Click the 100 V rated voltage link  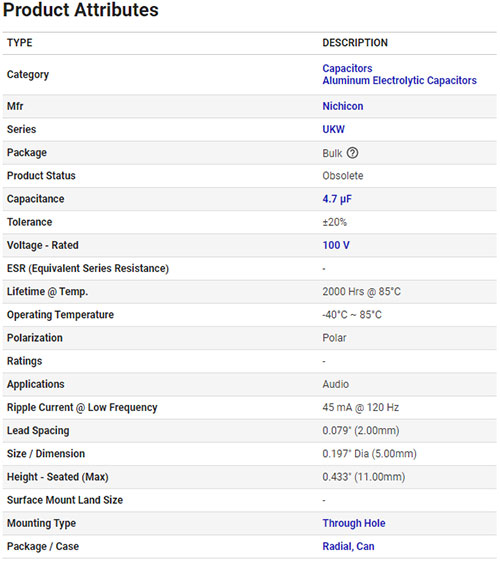point(336,245)
